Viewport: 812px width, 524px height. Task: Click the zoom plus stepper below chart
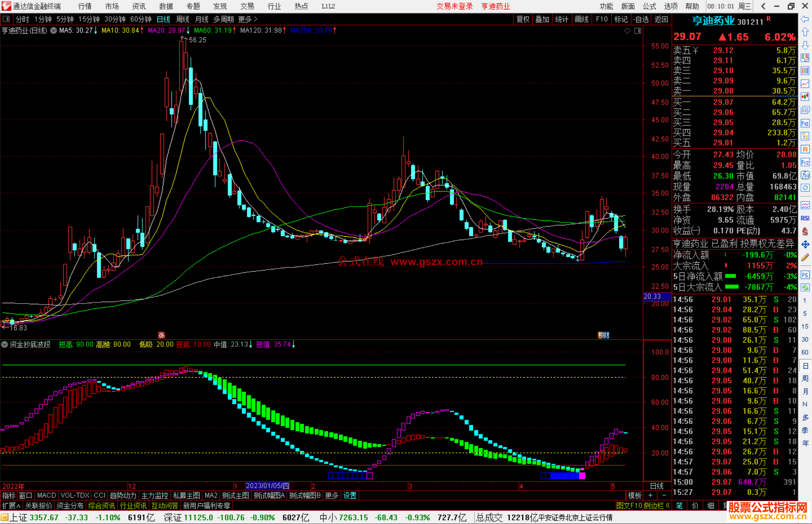pos(650,495)
